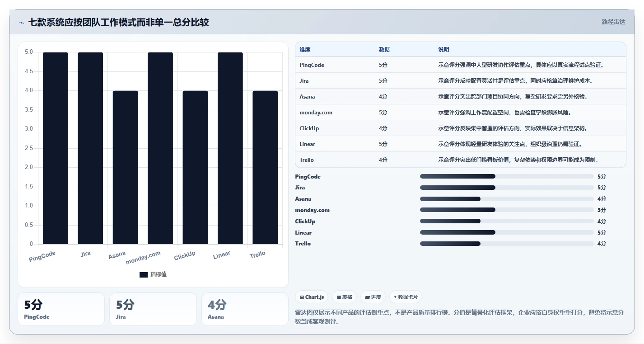Screen dimensions: 644x344
Task: Click the Jira progress bar
Action: (507, 188)
